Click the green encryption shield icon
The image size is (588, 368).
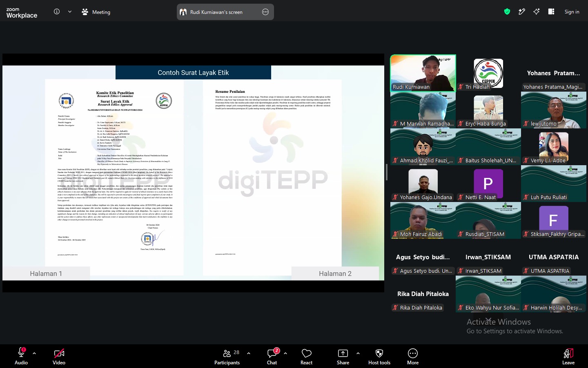tap(507, 11)
